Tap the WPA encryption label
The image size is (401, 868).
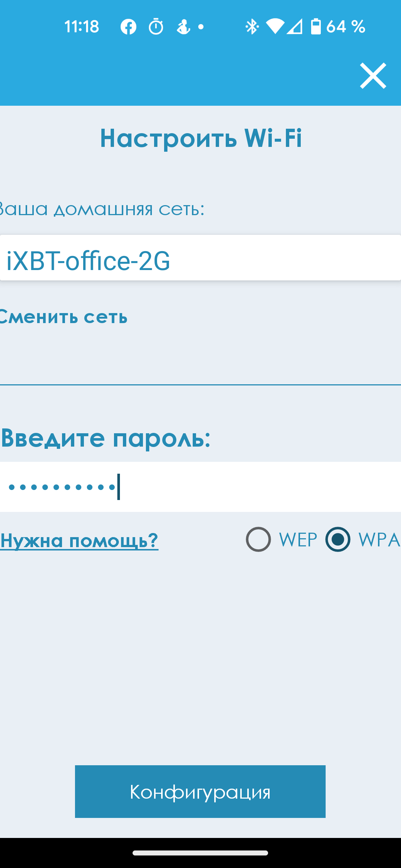379,540
